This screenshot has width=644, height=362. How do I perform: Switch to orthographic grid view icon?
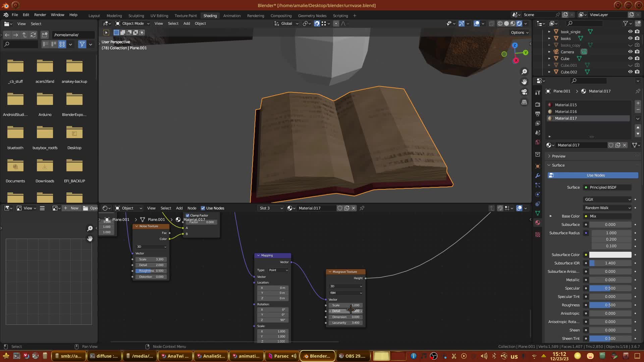[x=524, y=102]
